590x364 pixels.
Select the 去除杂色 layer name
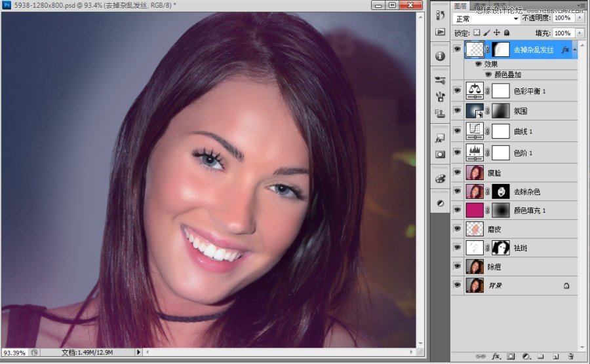[527, 192]
